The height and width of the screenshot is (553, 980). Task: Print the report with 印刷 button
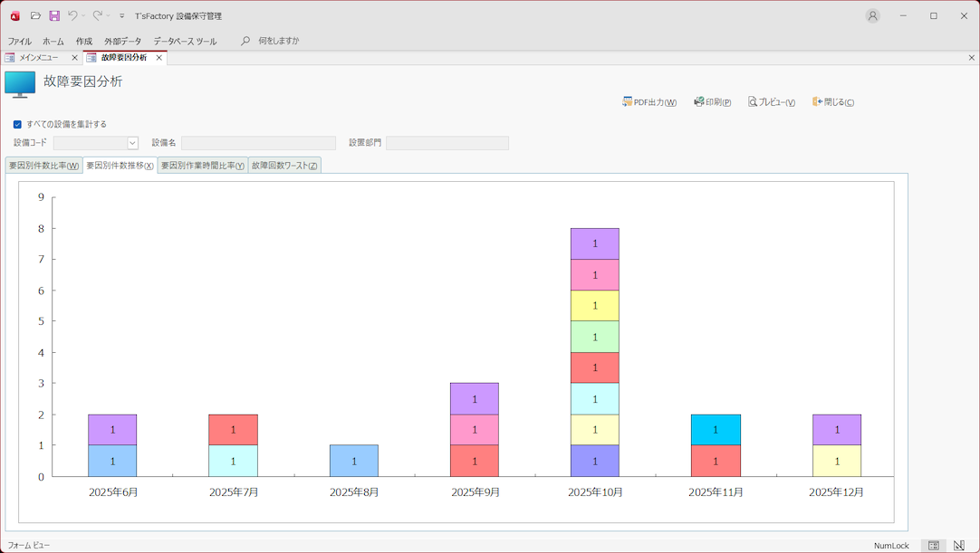point(713,102)
